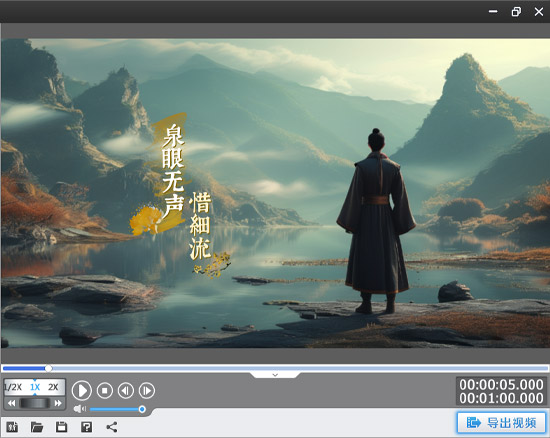
Task: Create a new project file
Action: [x=12, y=427]
